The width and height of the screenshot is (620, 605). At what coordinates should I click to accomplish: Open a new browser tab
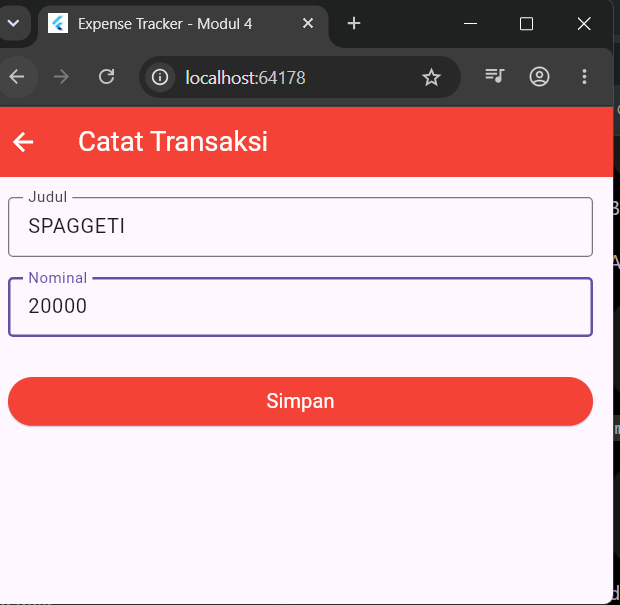354,23
